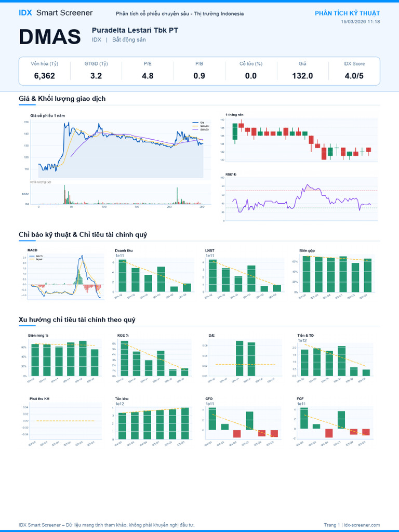Select the subtitle 'Phân tích cổ phiếu chuyên sâu - Thị trường Indonesia'
Viewport: 399px width, 532px height.
point(180,14)
